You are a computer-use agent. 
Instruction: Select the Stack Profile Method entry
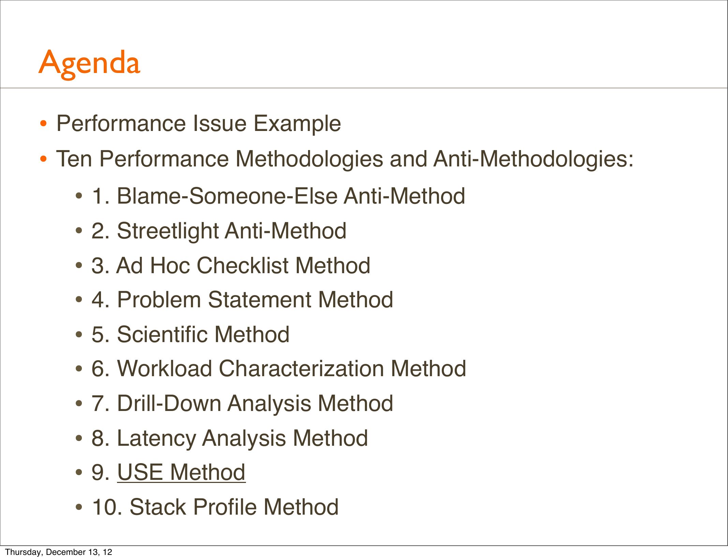(215, 507)
